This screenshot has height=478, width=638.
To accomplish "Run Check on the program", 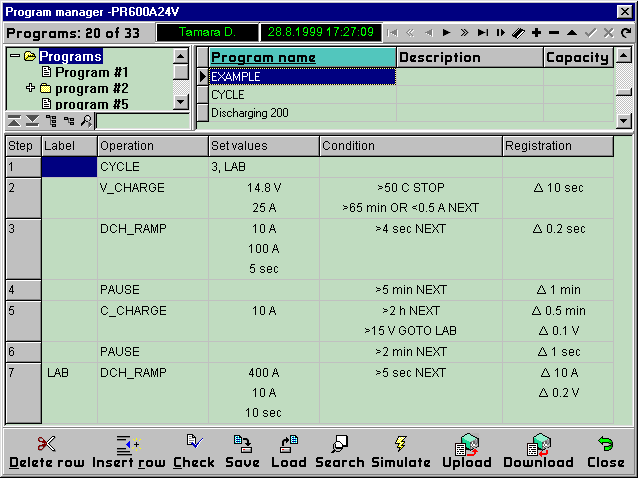I will pos(193,451).
